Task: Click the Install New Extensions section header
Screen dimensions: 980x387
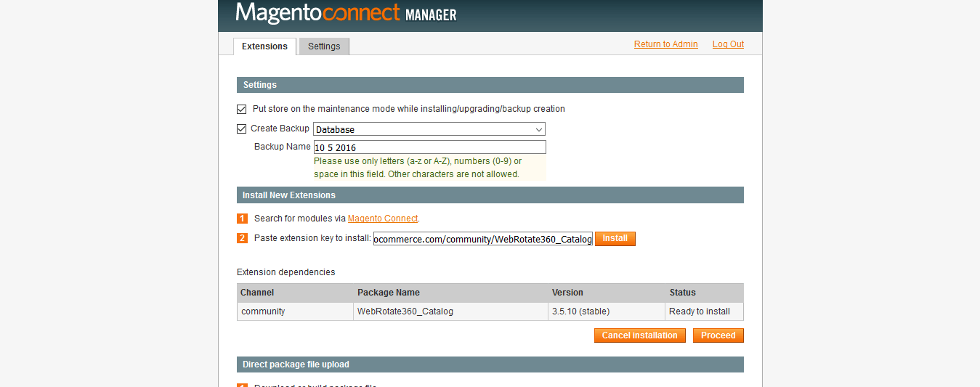Action: point(490,195)
